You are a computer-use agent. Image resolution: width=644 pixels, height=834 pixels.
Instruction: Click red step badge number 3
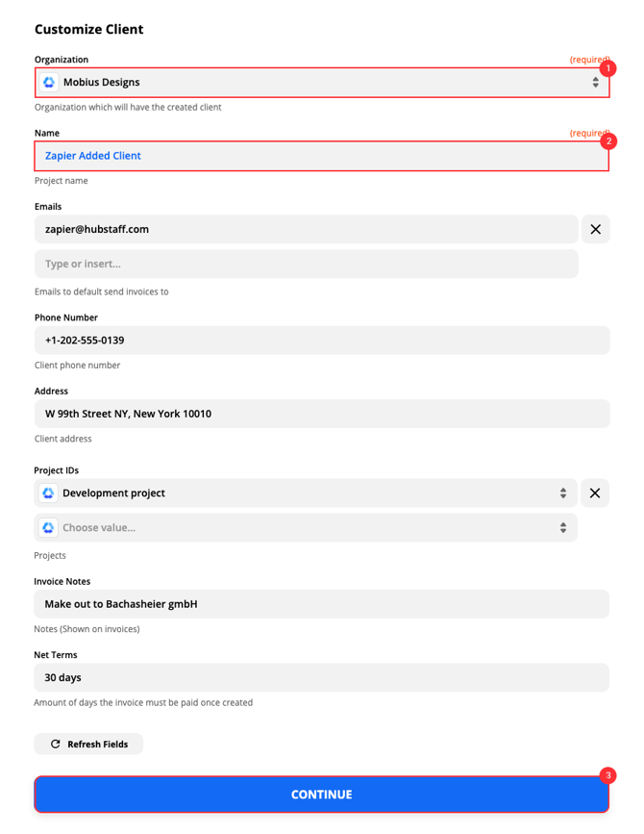[607, 775]
